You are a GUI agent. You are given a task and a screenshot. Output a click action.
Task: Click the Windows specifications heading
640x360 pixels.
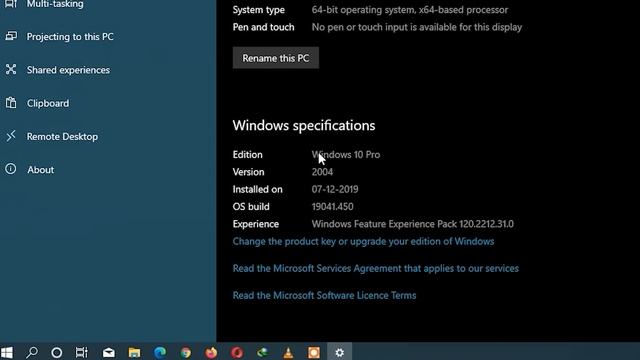point(304,125)
